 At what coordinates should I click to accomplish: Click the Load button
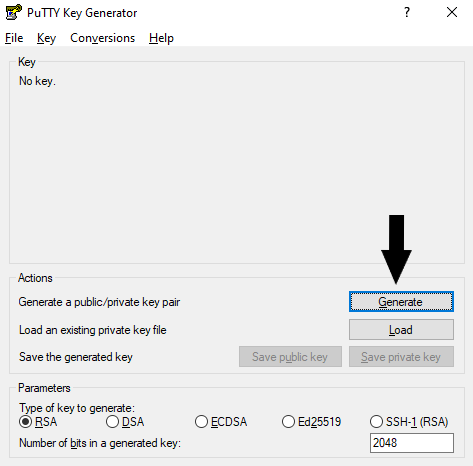tap(401, 330)
